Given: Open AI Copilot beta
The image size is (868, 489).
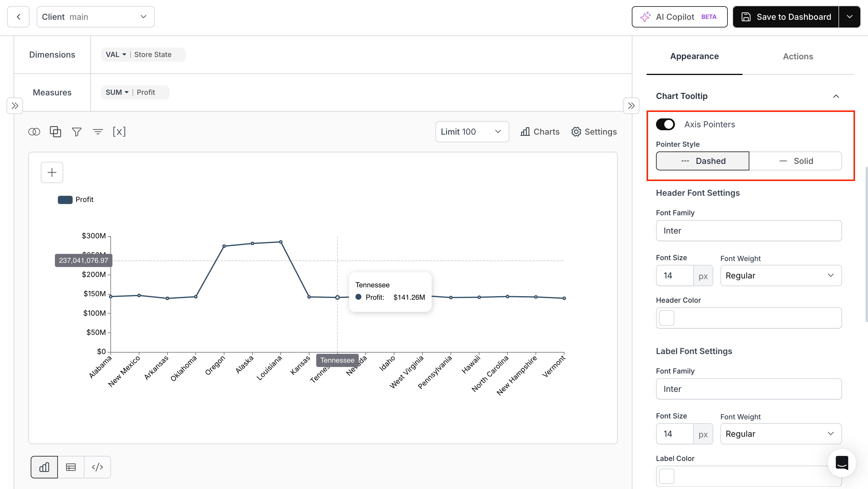Looking at the screenshot, I should tap(679, 17).
